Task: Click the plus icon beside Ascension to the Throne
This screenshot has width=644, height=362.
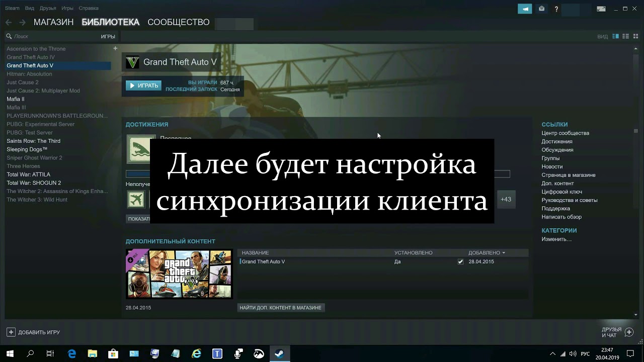Action: click(x=115, y=48)
